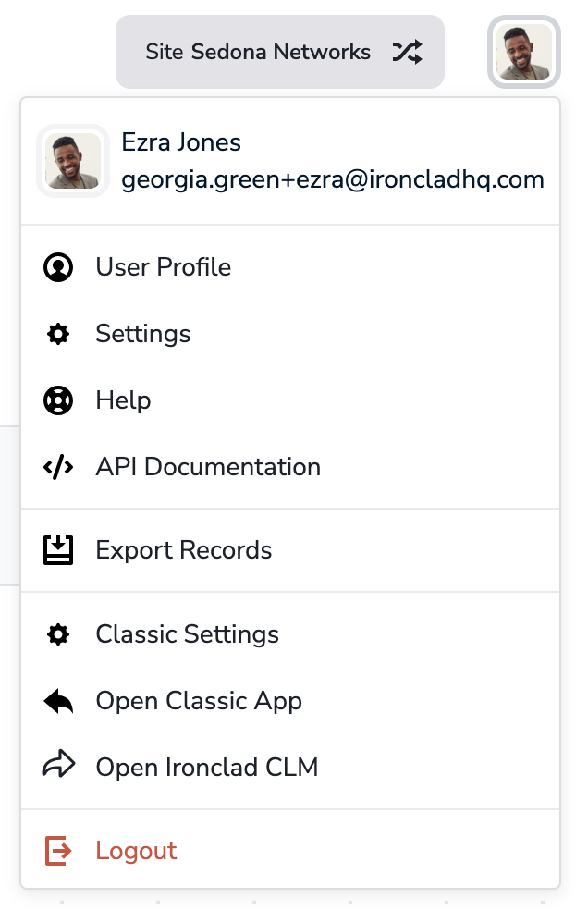Open Ironclad CLM link text

[x=207, y=768]
